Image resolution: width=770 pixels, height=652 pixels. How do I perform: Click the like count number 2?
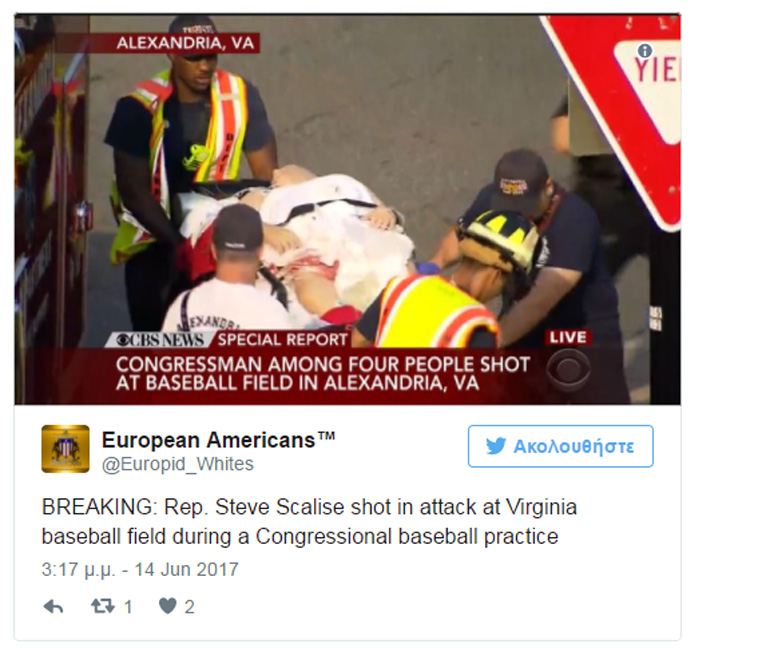point(190,607)
